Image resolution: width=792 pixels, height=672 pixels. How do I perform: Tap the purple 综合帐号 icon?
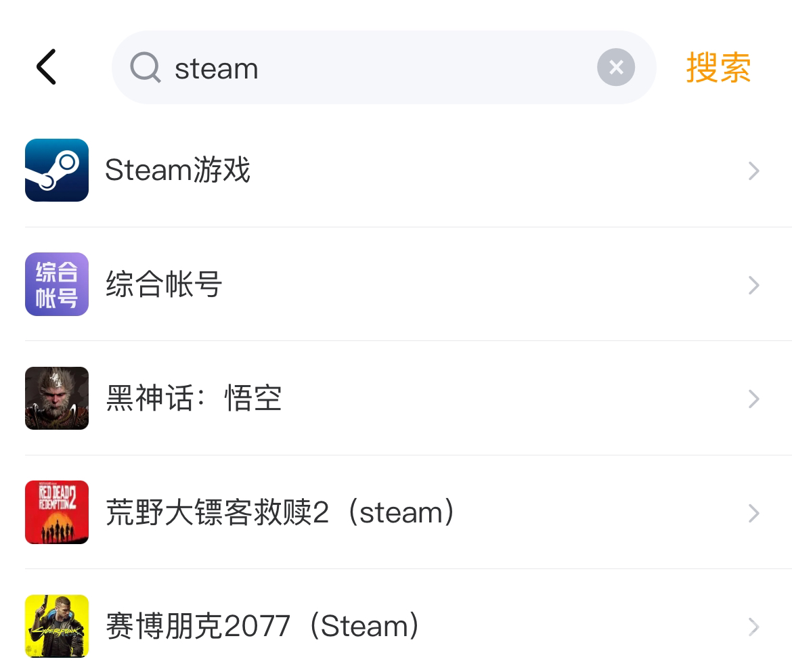pyautogui.click(x=57, y=284)
